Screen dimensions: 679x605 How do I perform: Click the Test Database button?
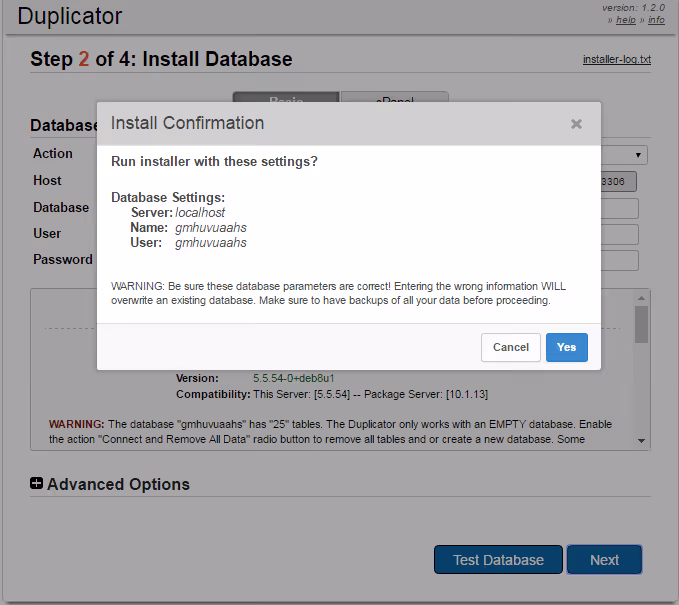click(498, 560)
